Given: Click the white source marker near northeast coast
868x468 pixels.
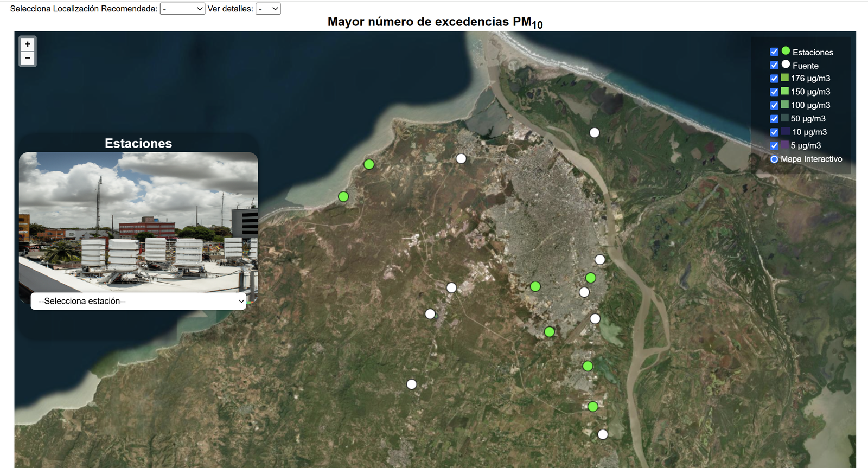Looking at the screenshot, I should coord(595,132).
